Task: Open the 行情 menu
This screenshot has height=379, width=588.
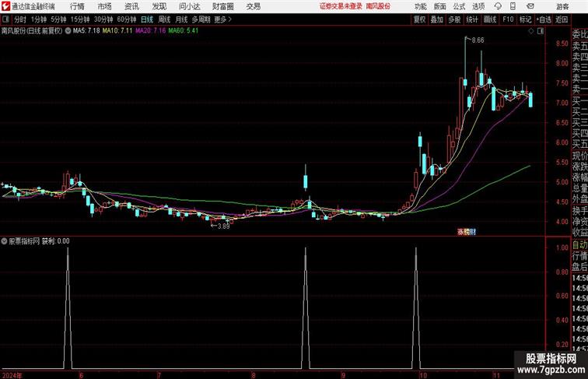Action: coord(77,6)
